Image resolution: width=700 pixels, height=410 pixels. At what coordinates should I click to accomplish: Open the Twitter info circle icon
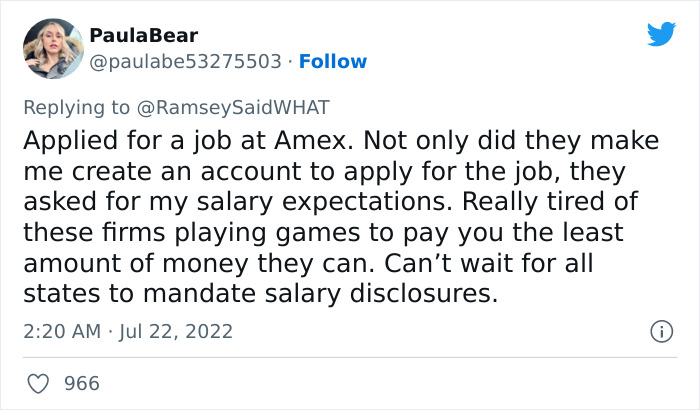click(x=660, y=330)
